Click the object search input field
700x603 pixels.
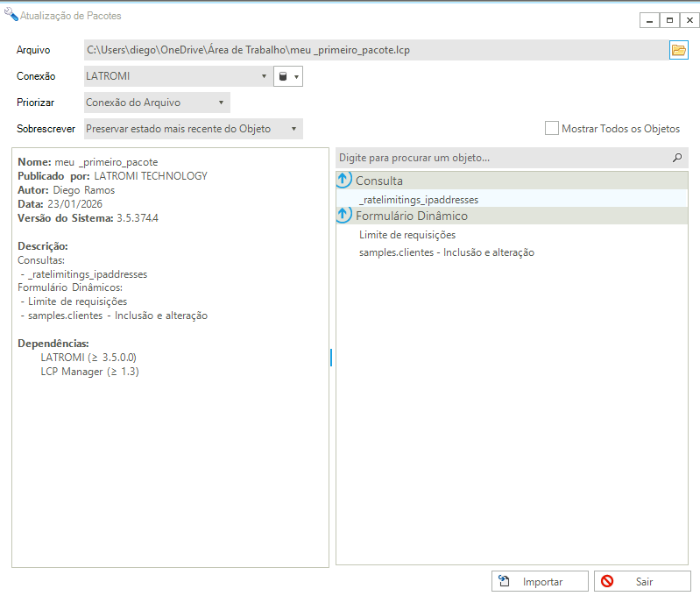pos(499,158)
